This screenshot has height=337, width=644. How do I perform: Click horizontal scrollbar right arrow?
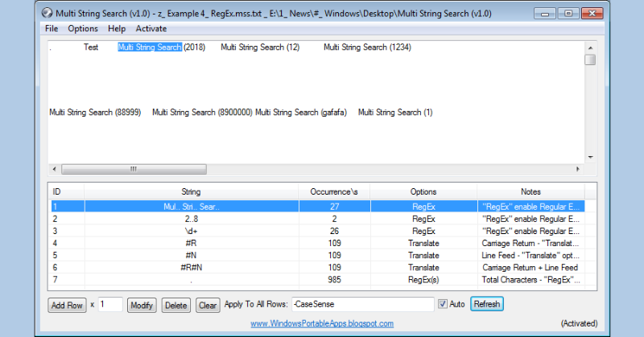577,169
